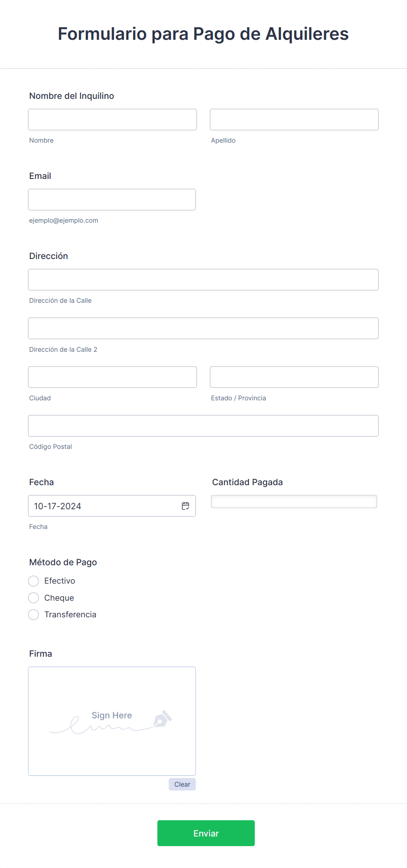This screenshot has height=868, width=407.
Task: Click the Sign Here signature area
Action: [112, 721]
